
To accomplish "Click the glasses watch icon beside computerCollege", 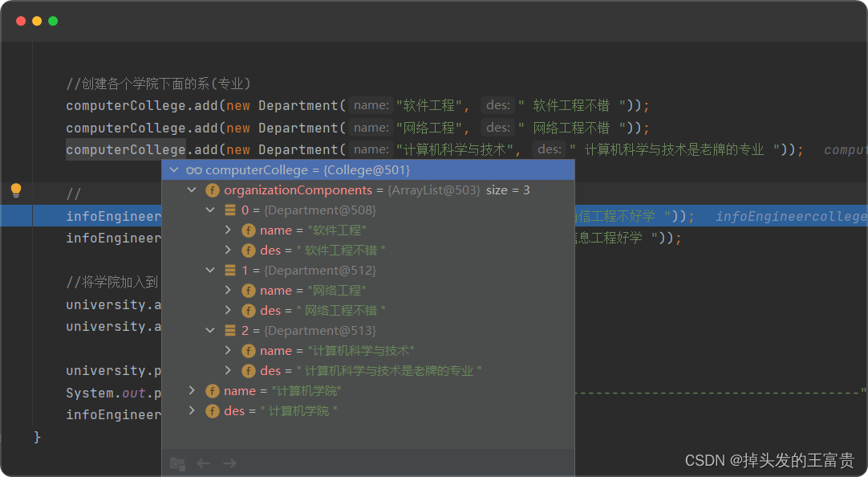I will [194, 170].
